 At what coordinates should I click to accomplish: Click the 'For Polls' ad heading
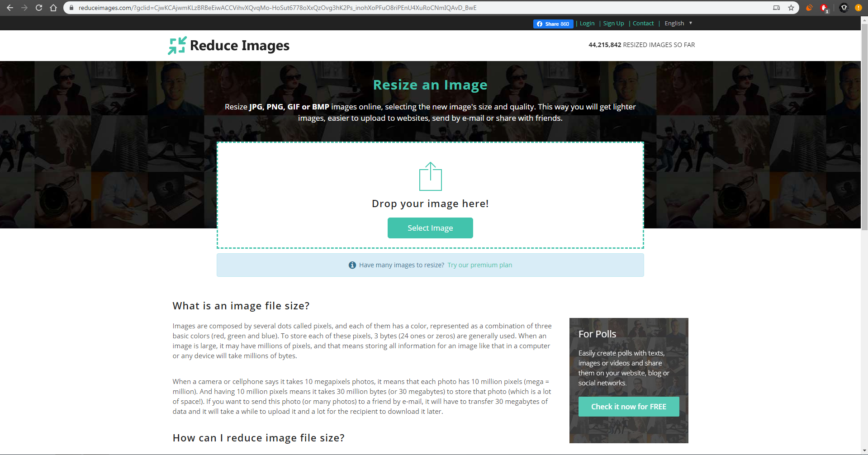(x=597, y=334)
